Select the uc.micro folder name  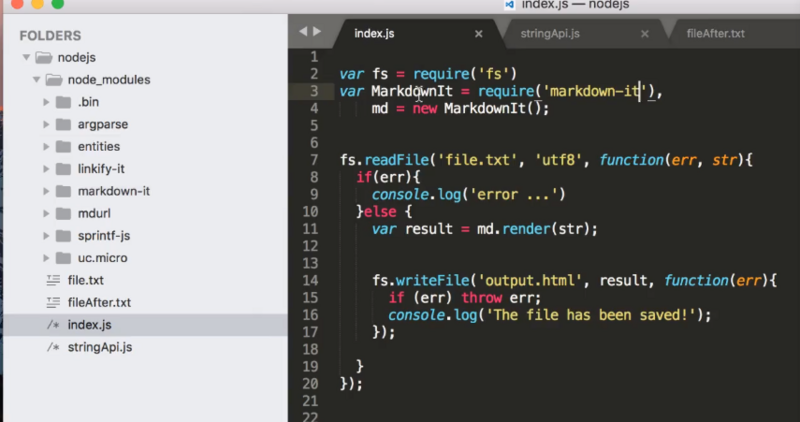click(x=102, y=258)
